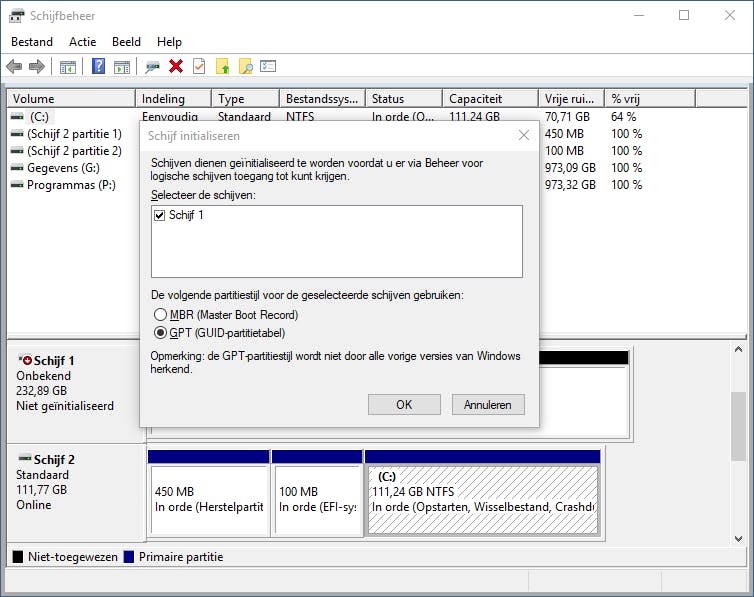Click the drive icon next to (C:)
The image size is (754, 597).
(x=17, y=116)
